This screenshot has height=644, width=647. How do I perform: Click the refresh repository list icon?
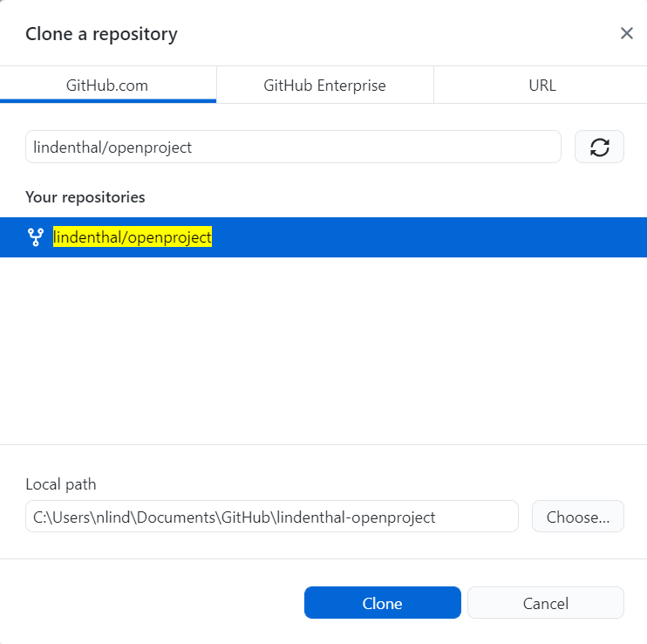tap(599, 147)
